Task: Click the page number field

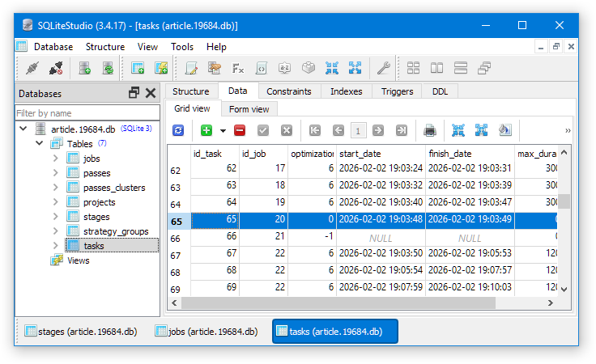Action: pos(358,131)
